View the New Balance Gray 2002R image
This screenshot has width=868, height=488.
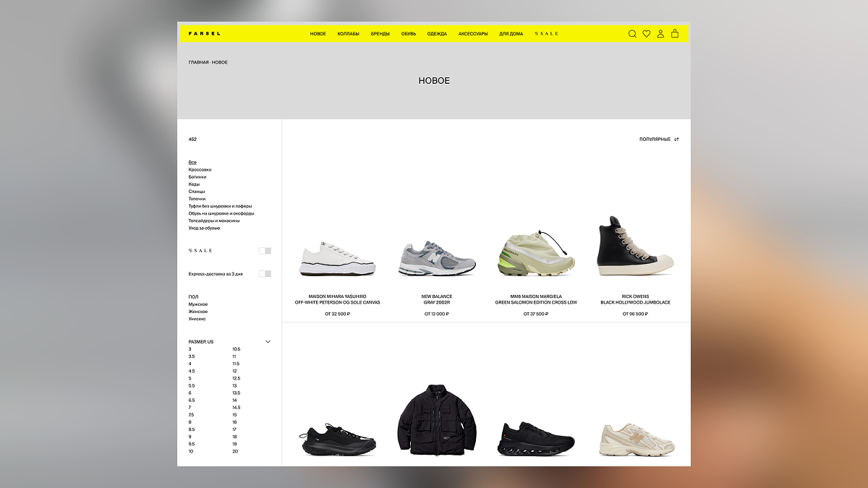(x=437, y=259)
